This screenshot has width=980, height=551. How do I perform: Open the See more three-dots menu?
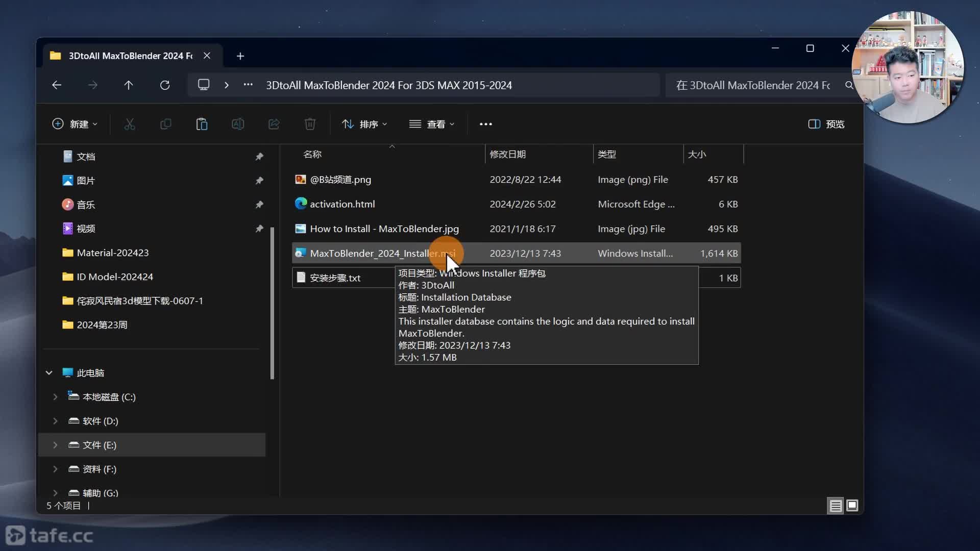click(485, 124)
